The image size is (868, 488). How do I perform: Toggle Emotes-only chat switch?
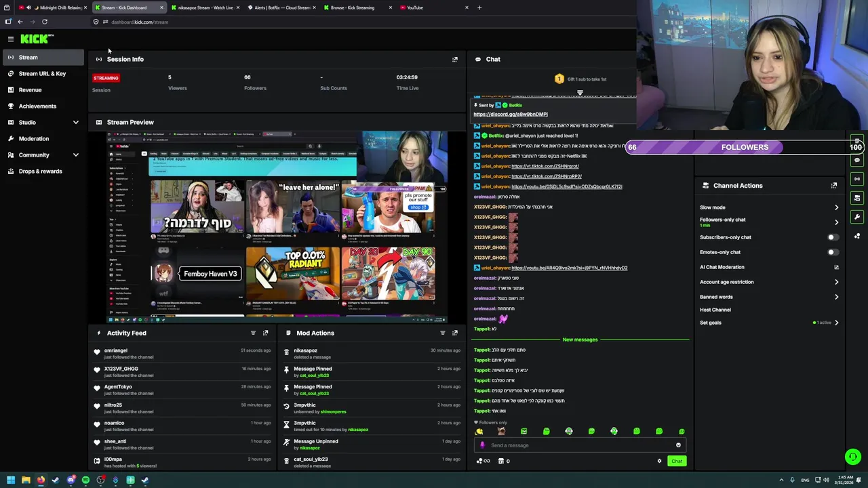pos(833,252)
